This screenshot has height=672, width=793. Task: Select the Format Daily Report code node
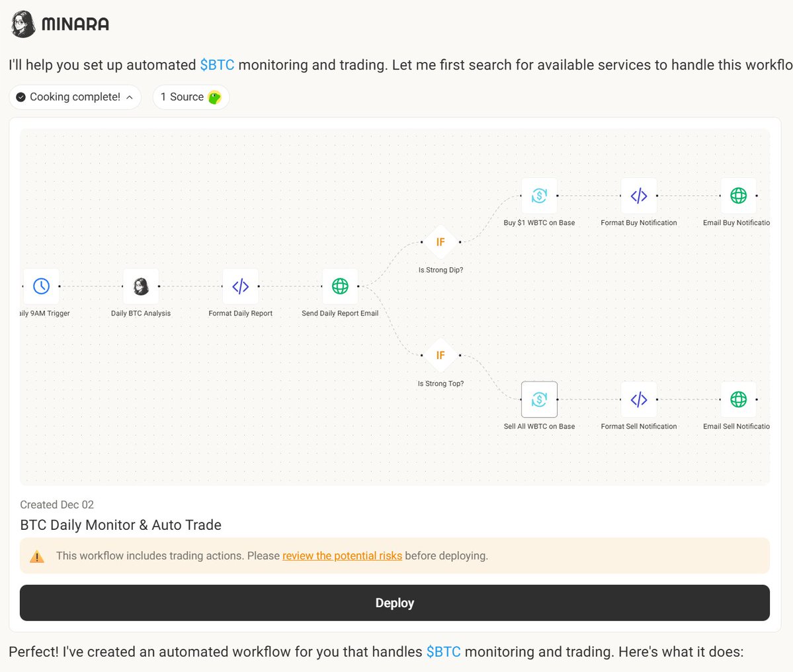pyautogui.click(x=240, y=286)
